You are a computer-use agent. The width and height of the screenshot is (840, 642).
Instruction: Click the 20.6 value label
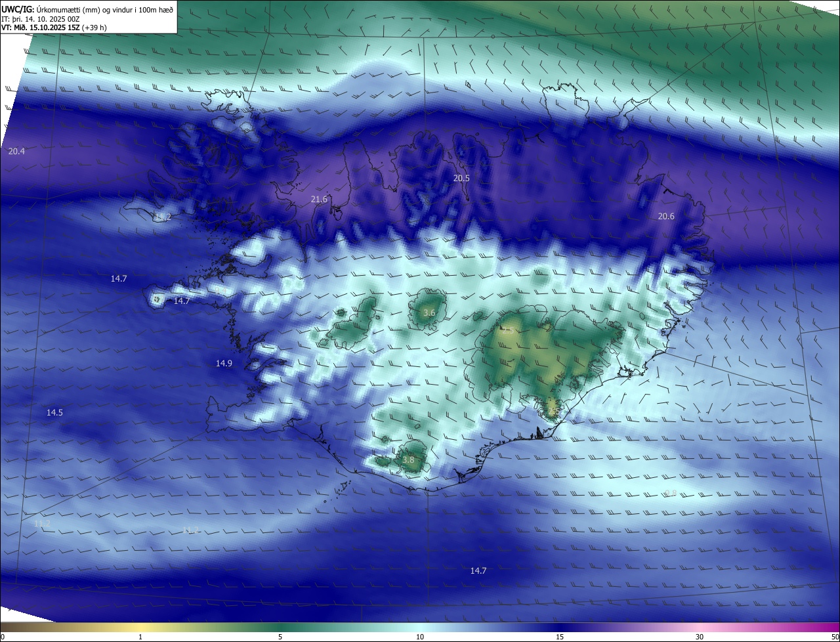(x=666, y=217)
